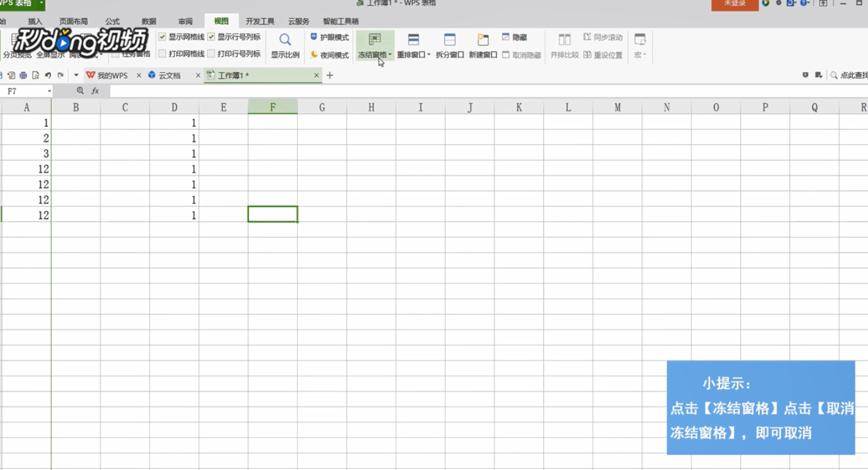
Task: Click the Side-by-side Compare (并排比较) icon
Action: coord(564,39)
